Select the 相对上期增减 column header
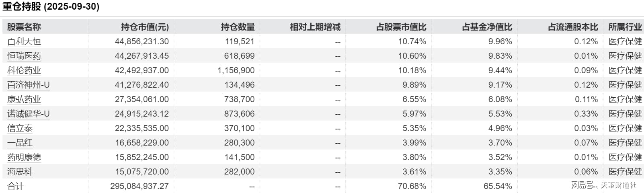This screenshot has width=644, height=193. tap(315, 27)
